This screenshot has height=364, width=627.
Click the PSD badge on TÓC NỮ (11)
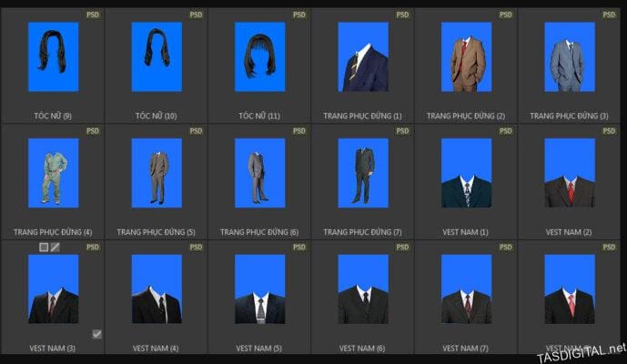(x=299, y=15)
